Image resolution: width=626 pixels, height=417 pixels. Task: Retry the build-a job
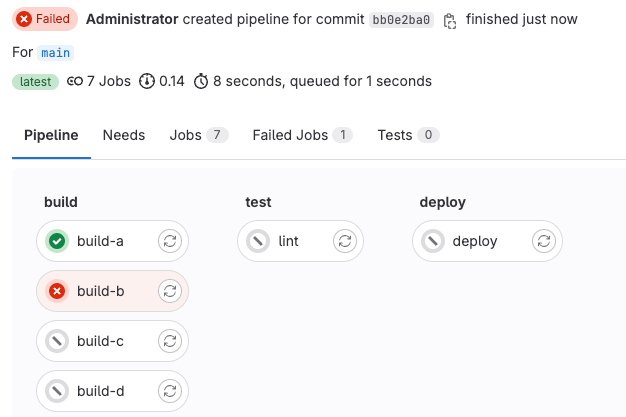coord(170,241)
